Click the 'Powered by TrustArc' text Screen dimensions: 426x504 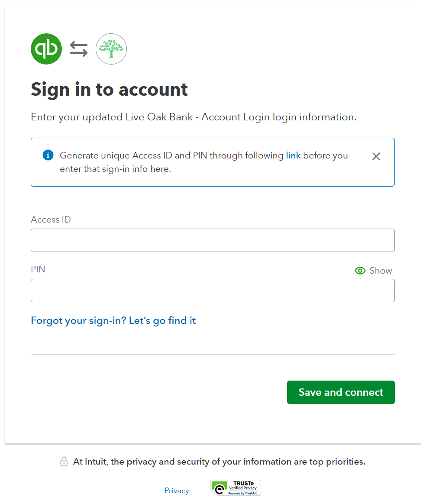coord(243,492)
